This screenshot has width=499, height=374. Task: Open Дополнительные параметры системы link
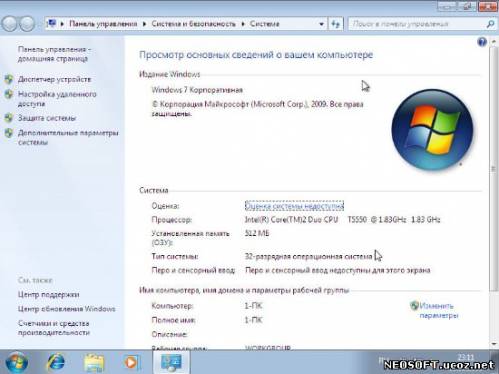68,137
